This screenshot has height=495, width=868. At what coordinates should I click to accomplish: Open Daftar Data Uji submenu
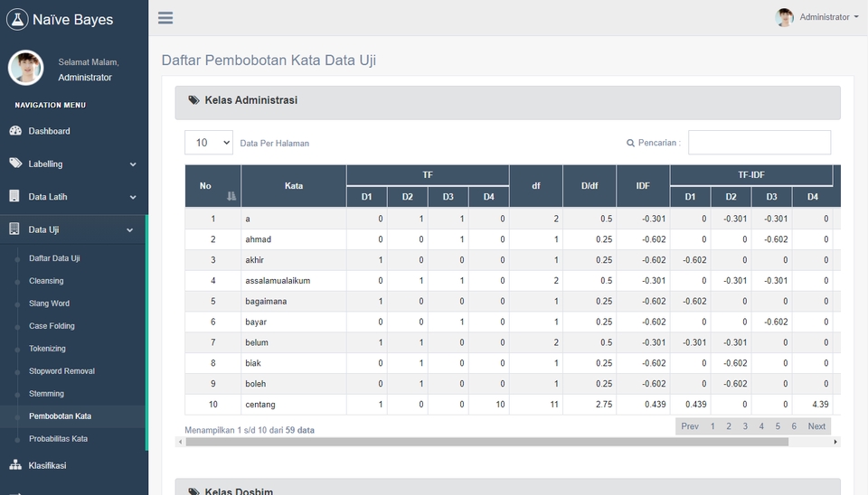[x=54, y=258]
